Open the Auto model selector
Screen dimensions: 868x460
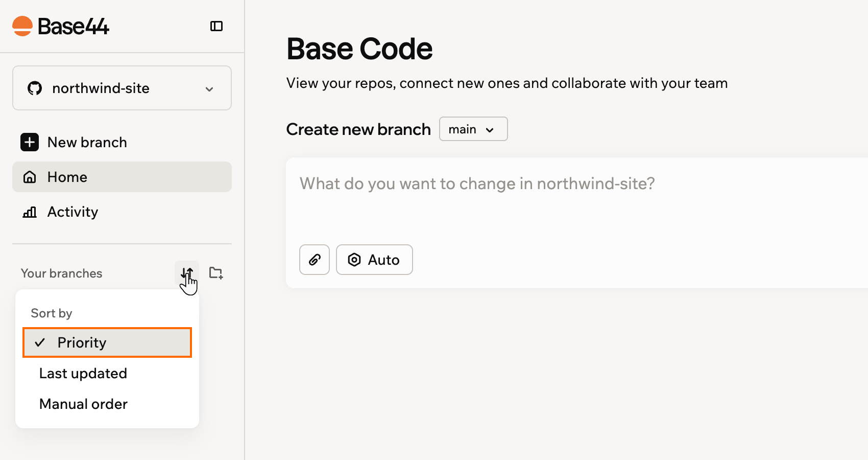coord(374,260)
